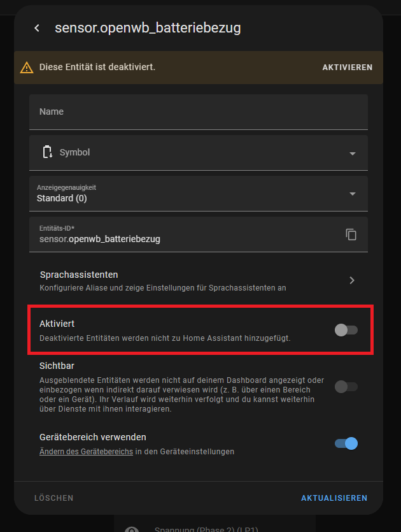The width and height of the screenshot is (401, 532).
Task: Open Sprachassistenten settings chevron
Action: (352, 280)
